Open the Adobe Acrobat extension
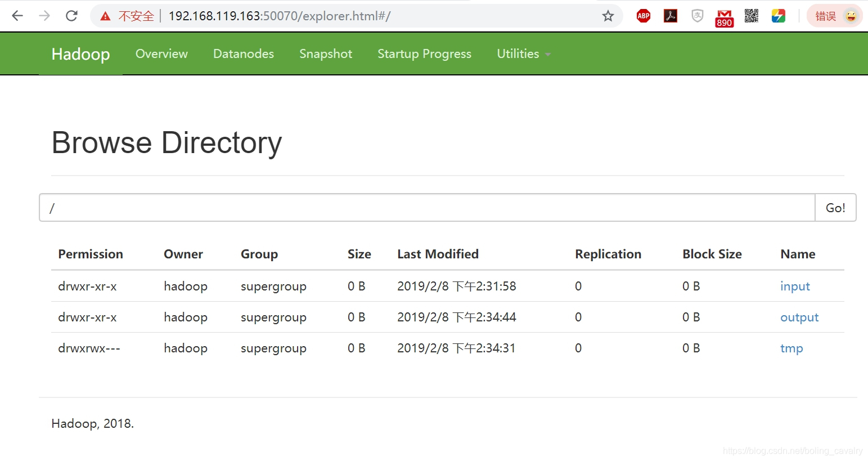Viewport: 868px width, 461px height. (671, 16)
